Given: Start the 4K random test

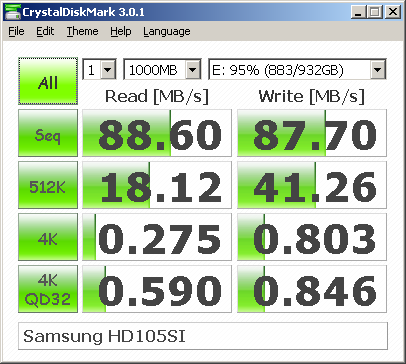Looking at the screenshot, I should click(x=48, y=237).
